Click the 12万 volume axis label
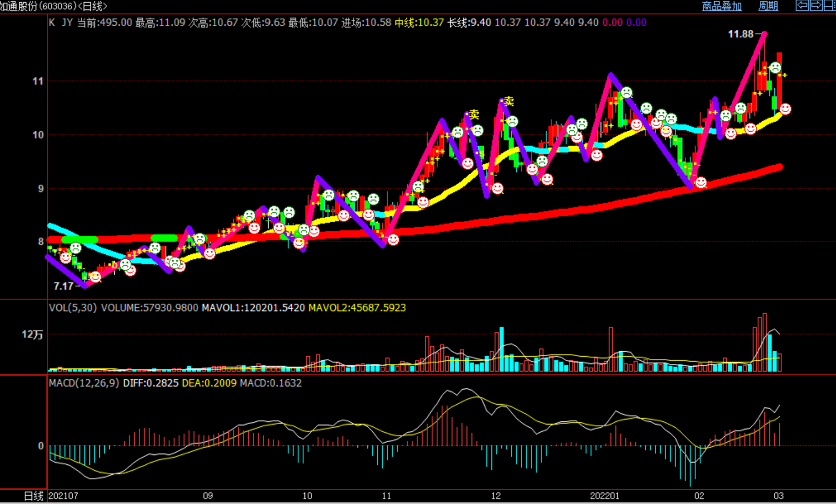 pyautogui.click(x=32, y=335)
